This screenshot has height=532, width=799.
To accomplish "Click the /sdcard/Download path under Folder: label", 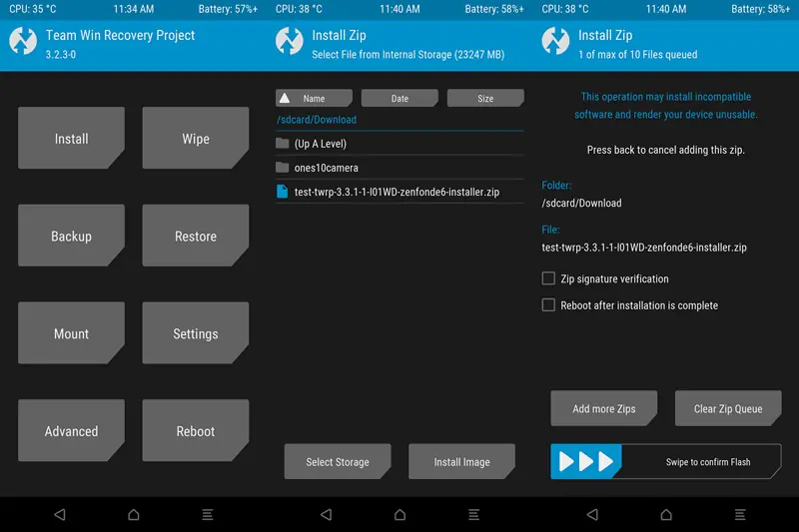I will tap(581, 204).
